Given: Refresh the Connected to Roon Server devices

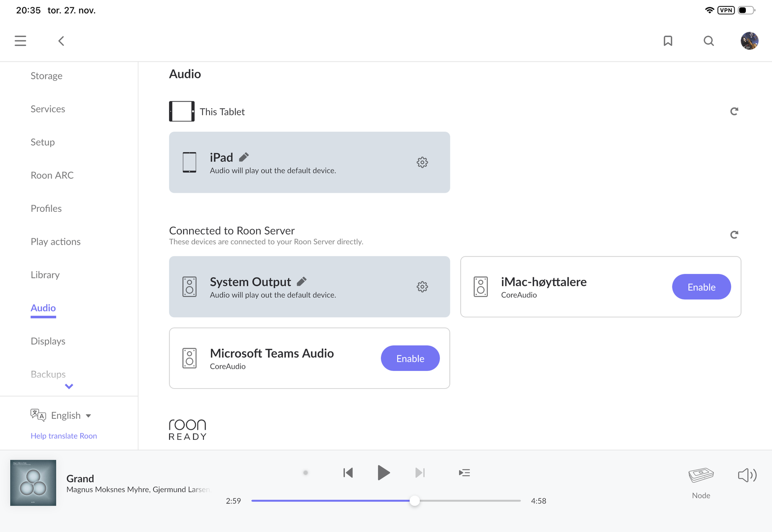Looking at the screenshot, I should (x=734, y=234).
